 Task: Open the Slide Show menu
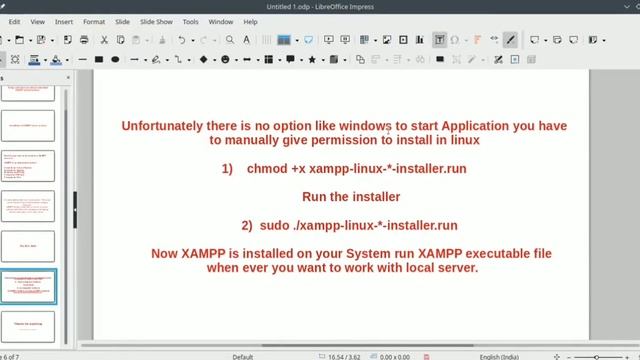156,22
